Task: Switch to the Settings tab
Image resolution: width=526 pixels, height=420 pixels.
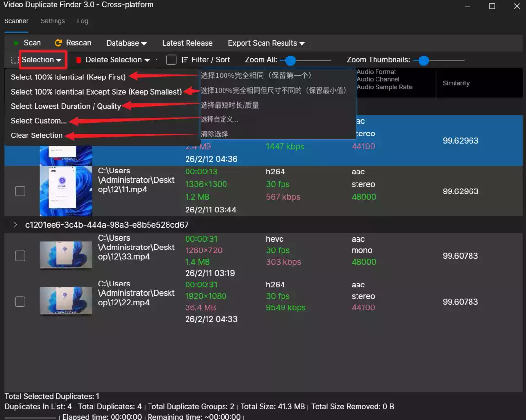Action: point(53,21)
